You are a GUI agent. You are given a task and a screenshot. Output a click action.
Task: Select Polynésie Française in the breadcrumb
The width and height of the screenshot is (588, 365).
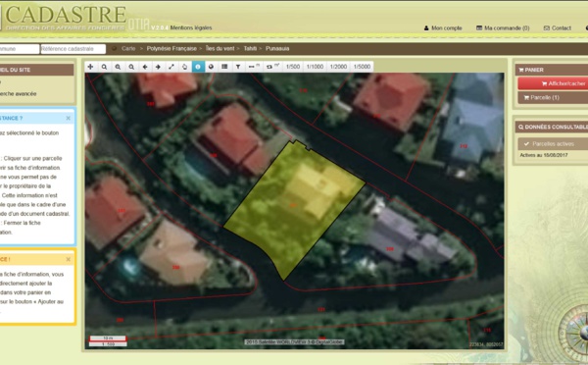171,48
